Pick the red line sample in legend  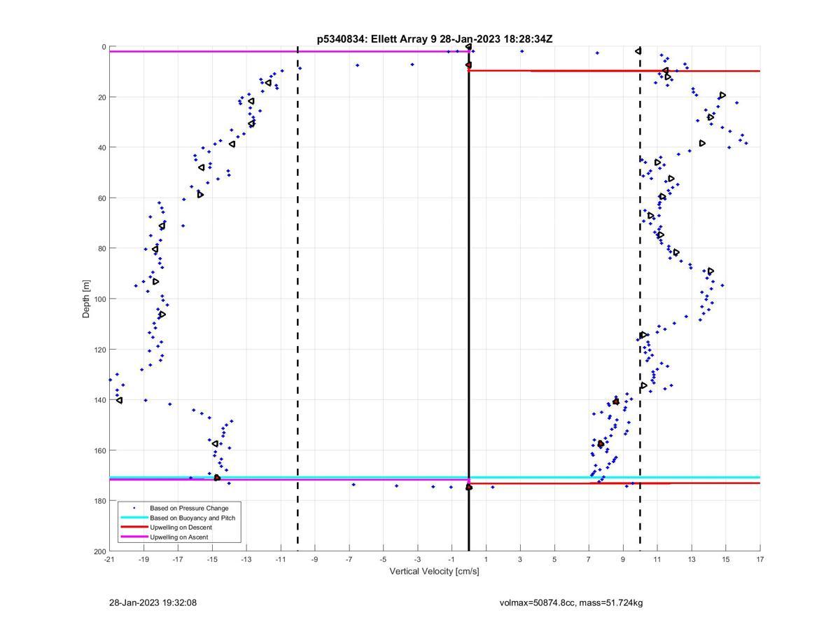pyautogui.click(x=134, y=528)
